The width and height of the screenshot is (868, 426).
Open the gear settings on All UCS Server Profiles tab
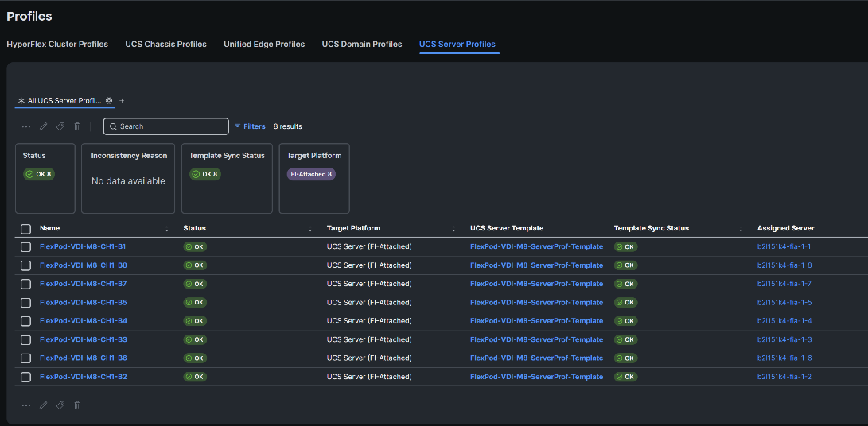109,101
